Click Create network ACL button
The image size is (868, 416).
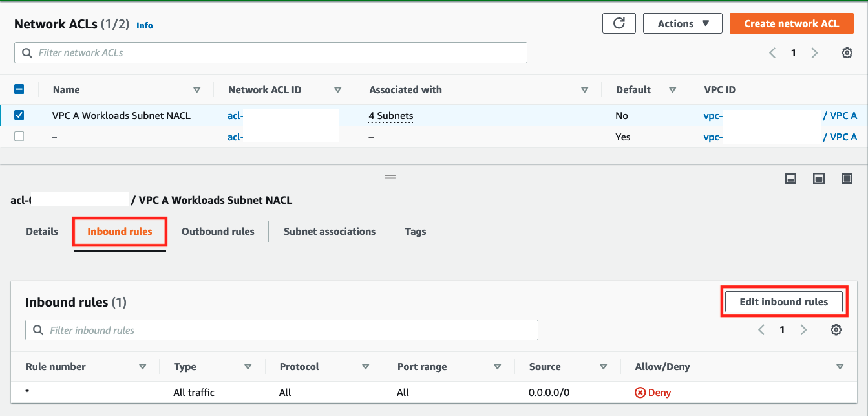tap(791, 23)
